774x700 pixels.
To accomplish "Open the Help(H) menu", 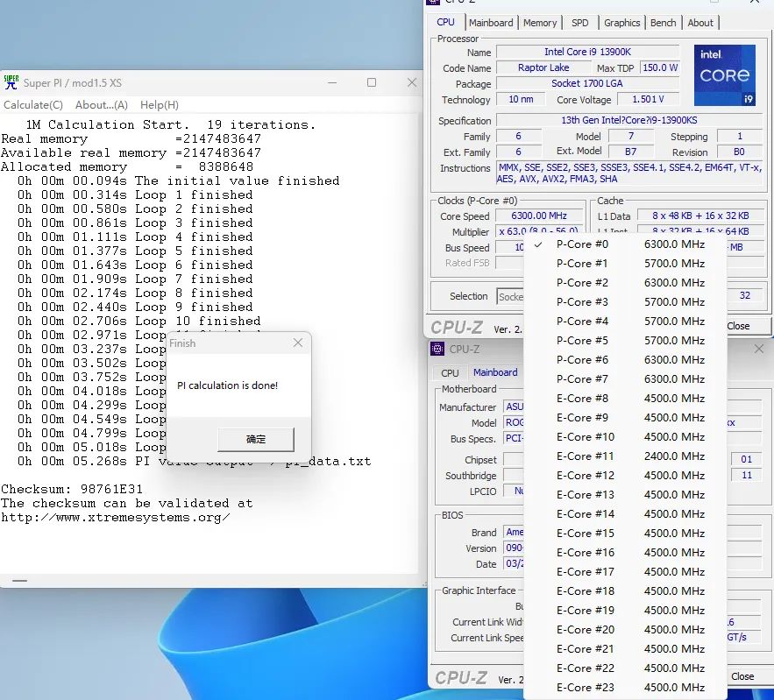I will [159, 105].
